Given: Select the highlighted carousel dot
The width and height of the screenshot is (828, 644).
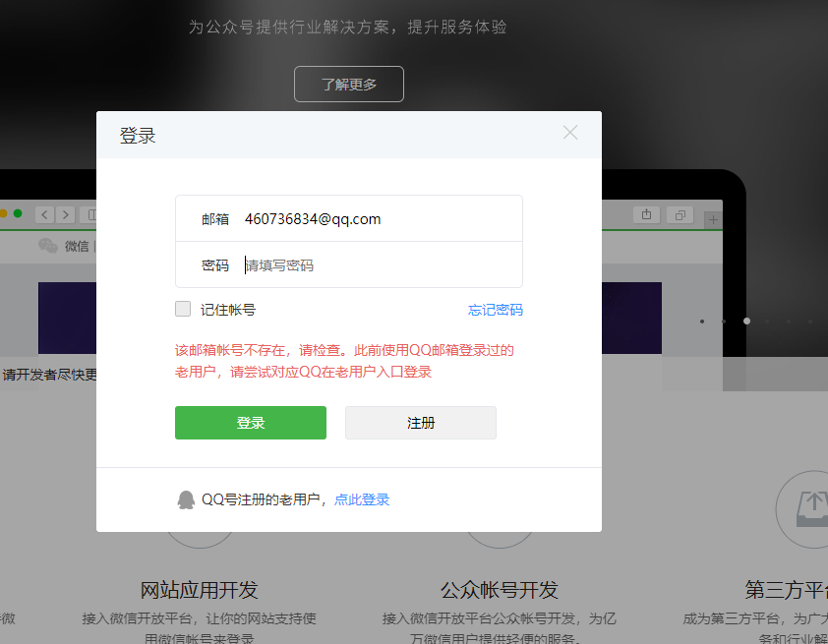Looking at the screenshot, I should coord(746,321).
